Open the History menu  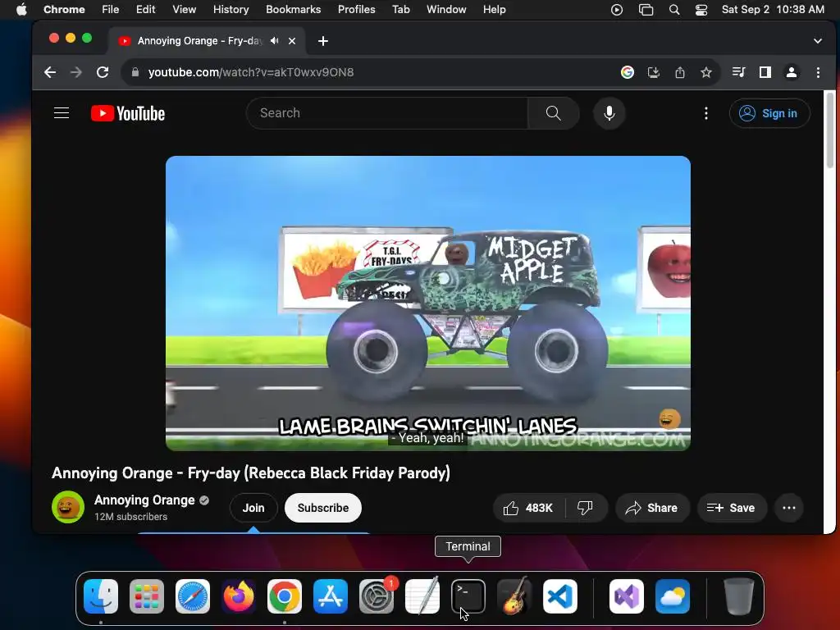(x=231, y=9)
